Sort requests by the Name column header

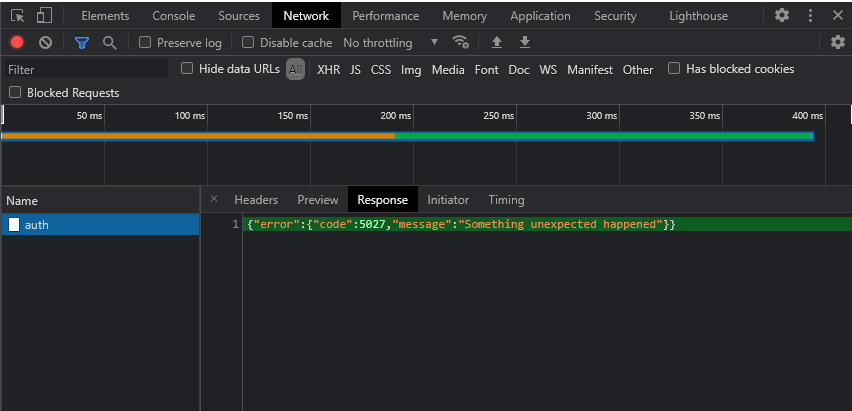coord(100,201)
